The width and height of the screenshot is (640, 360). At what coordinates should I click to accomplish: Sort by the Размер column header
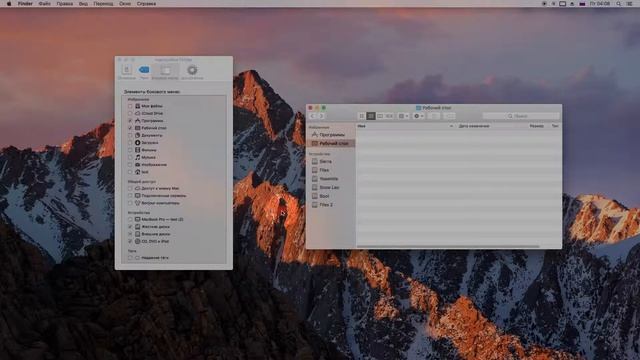[536, 126]
